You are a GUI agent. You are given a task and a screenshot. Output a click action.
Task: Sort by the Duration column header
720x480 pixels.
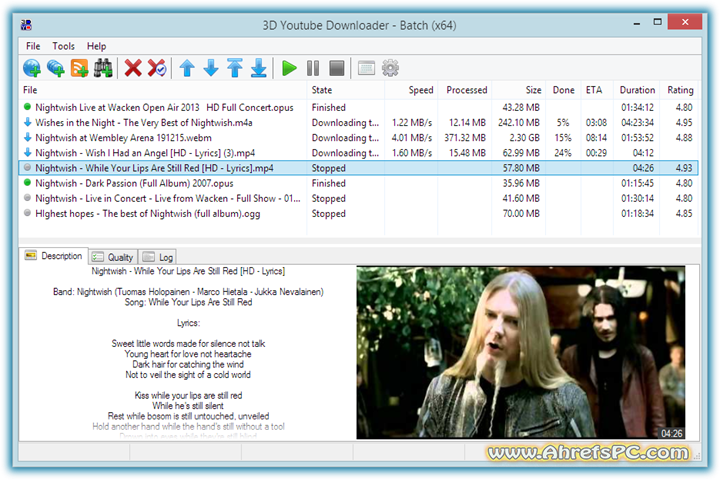pyautogui.click(x=636, y=90)
